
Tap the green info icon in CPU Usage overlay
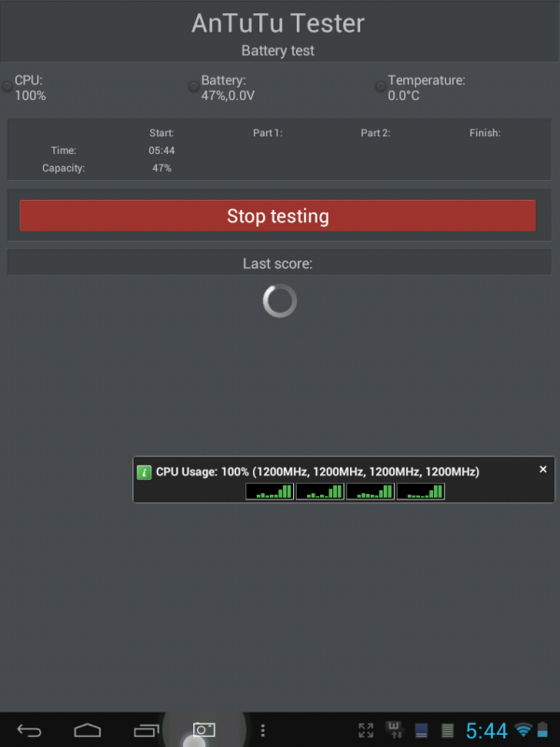point(145,472)
